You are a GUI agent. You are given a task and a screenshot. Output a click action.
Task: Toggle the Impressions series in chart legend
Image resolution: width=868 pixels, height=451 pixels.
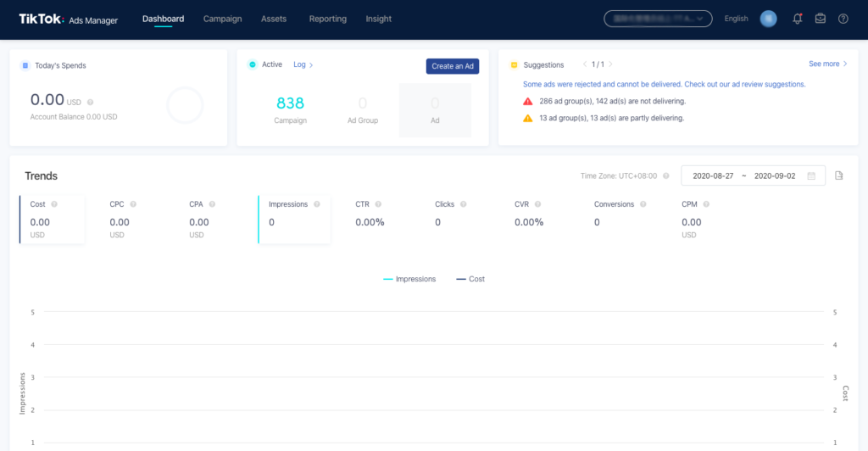point(409,279)
